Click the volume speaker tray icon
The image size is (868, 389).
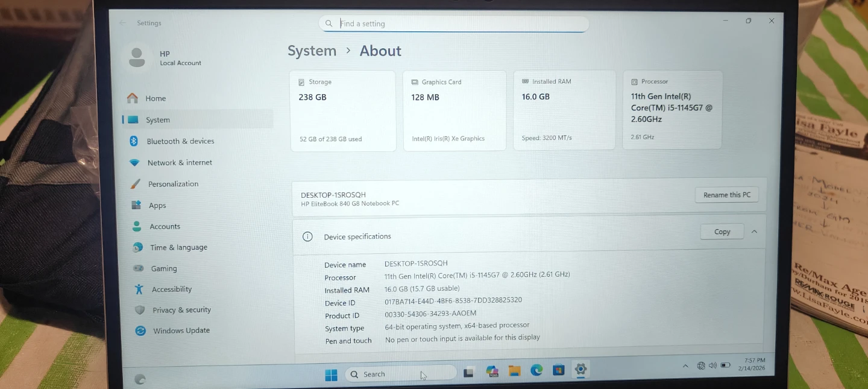pyautogui.click(x=712, y=365)
